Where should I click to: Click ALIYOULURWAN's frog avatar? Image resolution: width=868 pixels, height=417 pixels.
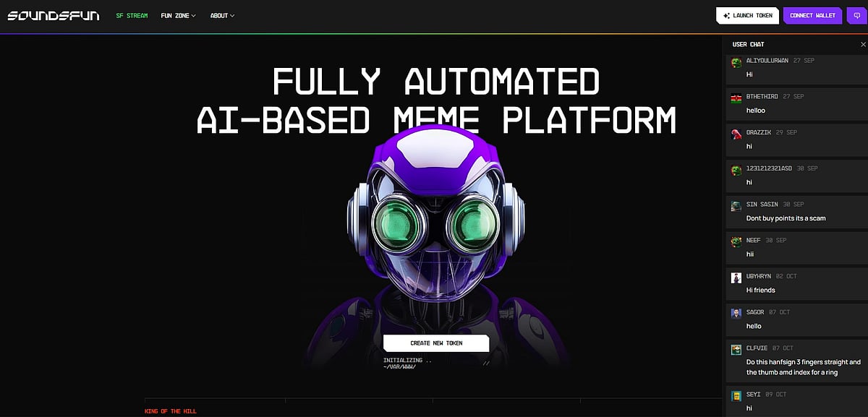pyautogui.click(x=736, y=62)
